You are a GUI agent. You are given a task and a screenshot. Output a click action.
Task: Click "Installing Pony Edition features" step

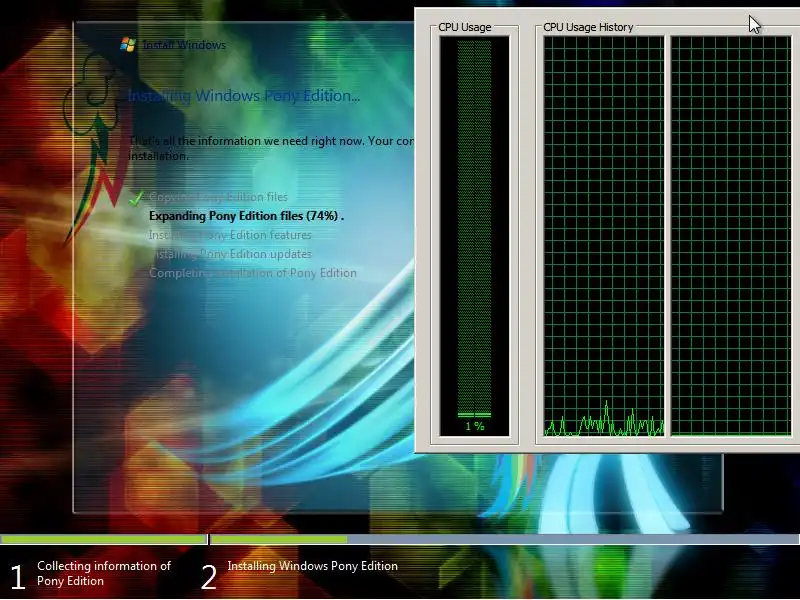(x=230, y=235)
